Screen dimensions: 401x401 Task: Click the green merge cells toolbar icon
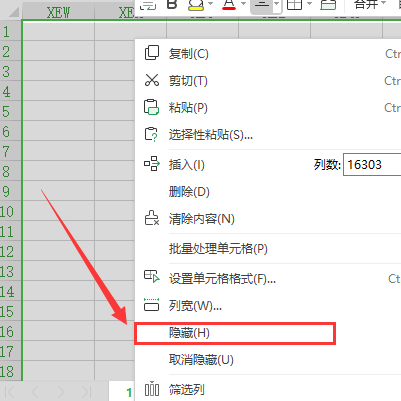[328, 5]
